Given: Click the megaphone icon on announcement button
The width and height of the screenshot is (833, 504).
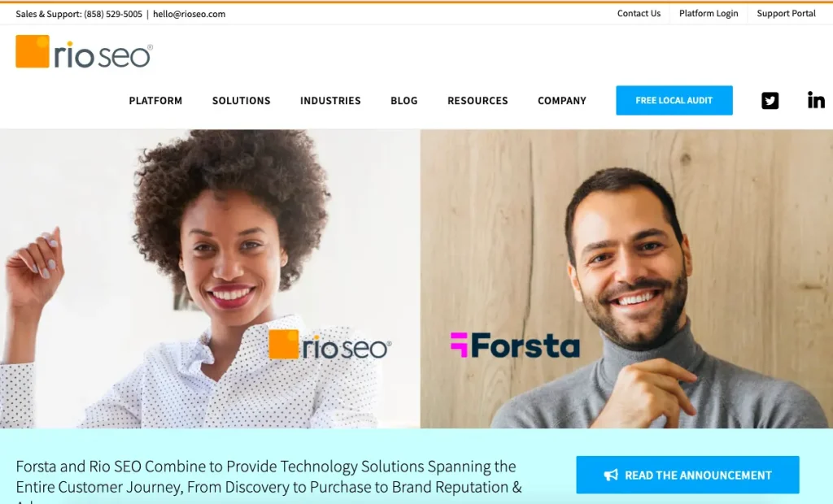Looking at the screenshot, I should coord(611,475).
